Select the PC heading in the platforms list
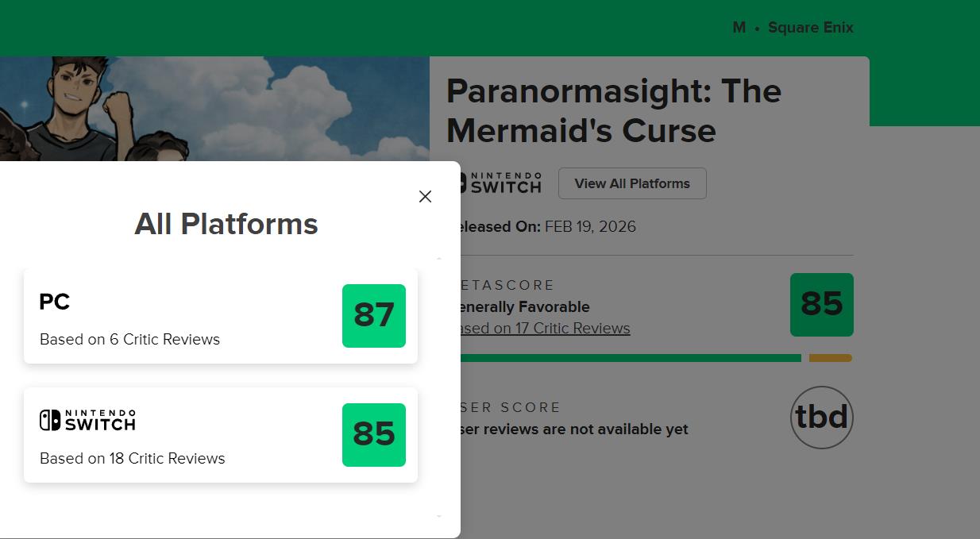The height and width of the screenshot is (539, 980). point(55,302)
